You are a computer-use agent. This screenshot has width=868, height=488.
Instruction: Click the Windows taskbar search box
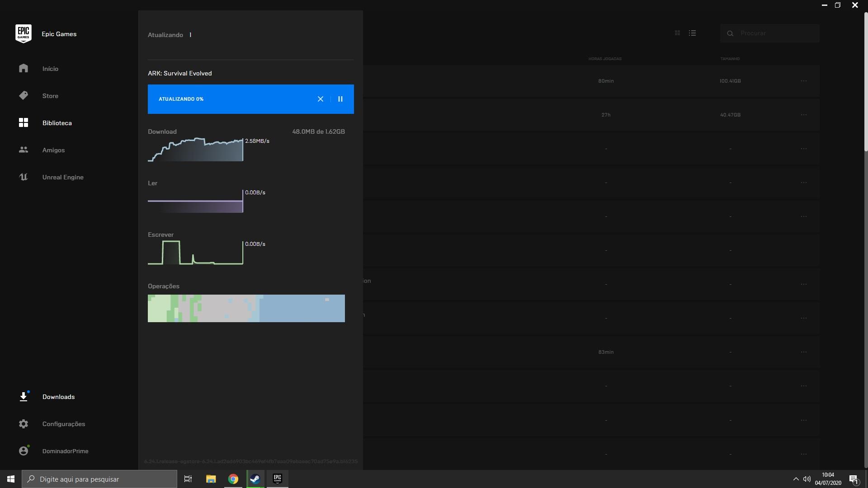point(99,479)
